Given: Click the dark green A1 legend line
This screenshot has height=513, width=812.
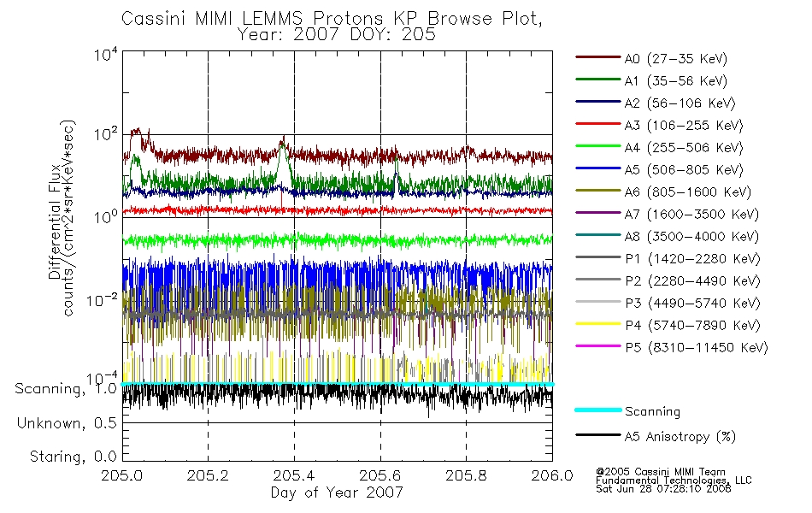Looking at the screenshot, I should [598, 80].
